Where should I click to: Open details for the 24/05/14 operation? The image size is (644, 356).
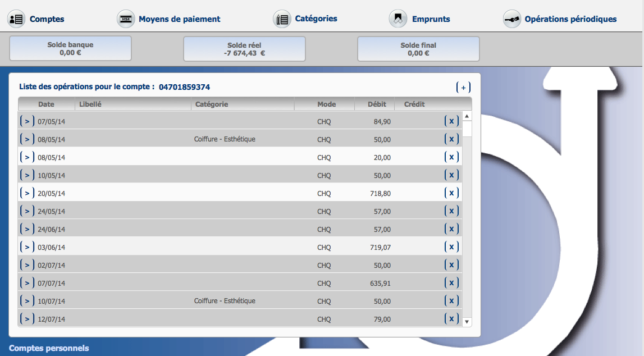(x=27, y=211)
